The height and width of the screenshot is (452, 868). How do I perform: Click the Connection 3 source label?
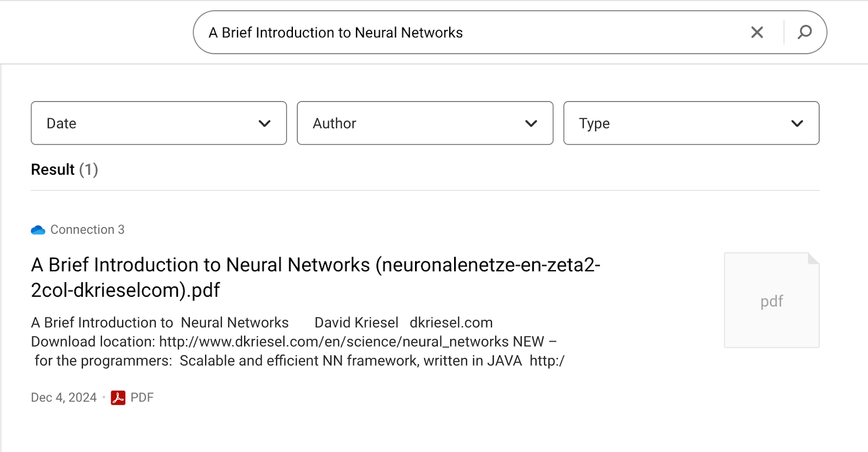[87, 230]
